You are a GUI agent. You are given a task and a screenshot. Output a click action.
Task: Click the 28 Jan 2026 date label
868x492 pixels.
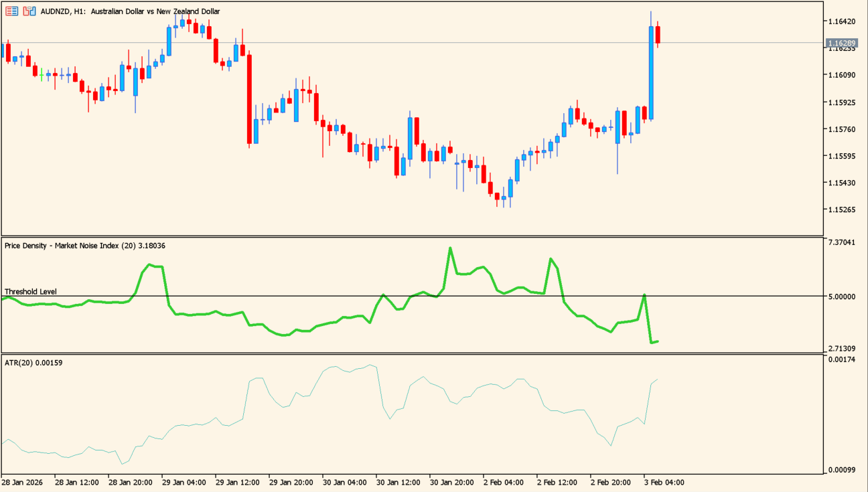23,482
